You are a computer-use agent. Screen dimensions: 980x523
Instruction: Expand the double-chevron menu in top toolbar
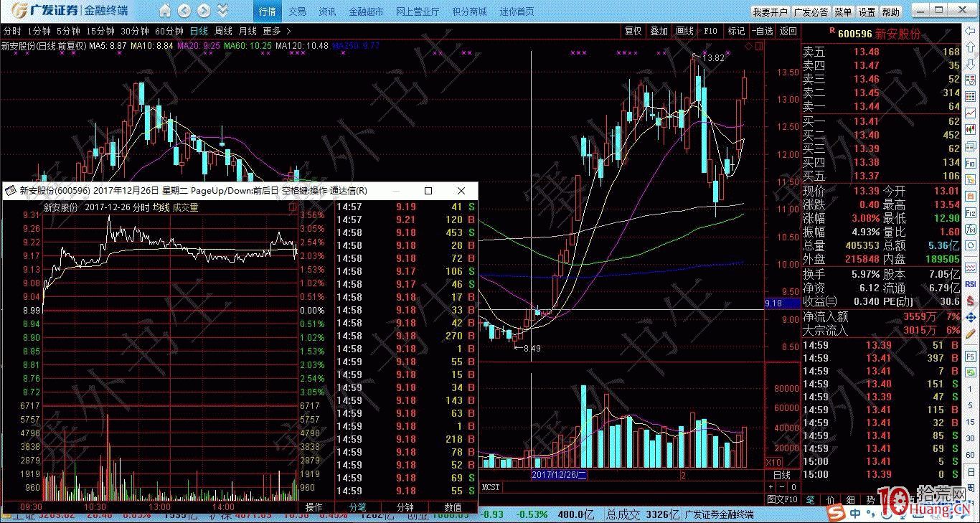(222, 11)
